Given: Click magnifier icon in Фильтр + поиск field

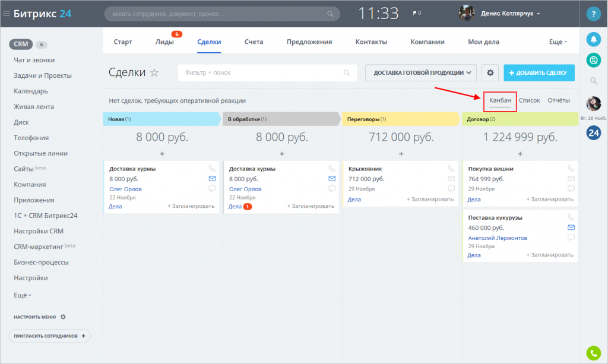Looking at the screenshot, I should pyautogui.click(x=347, y=72).
